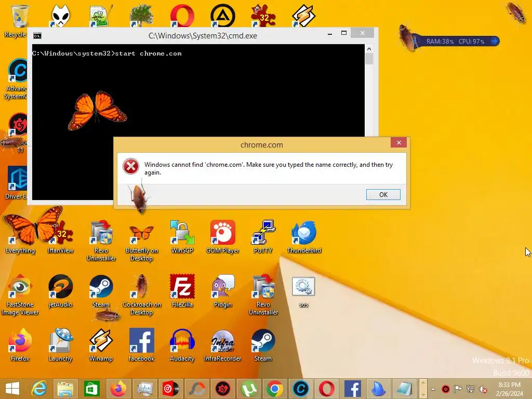The image size is (532, 399).
Task: Show hidden system tray icons
Action: 433,389
